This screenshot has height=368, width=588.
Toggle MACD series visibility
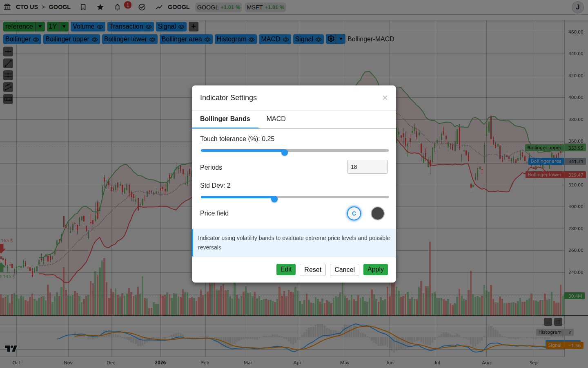pos(286,39)
